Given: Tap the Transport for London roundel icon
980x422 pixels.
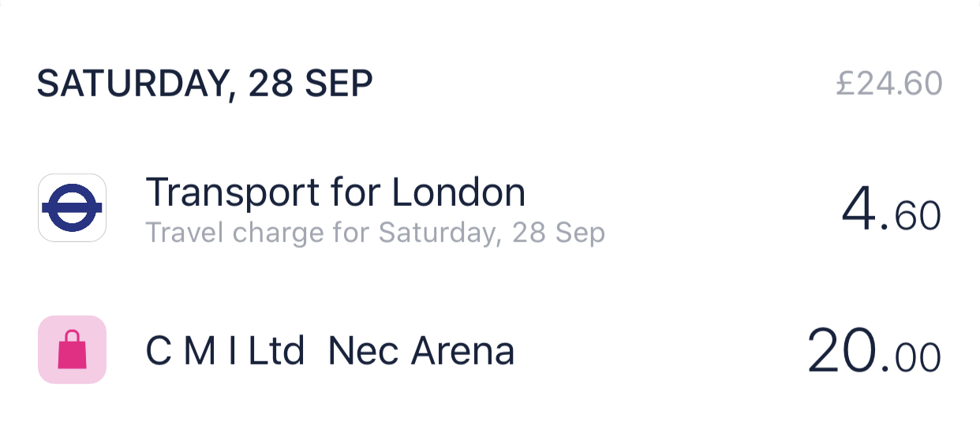Looking at the screenshot, I should [72, 207].
